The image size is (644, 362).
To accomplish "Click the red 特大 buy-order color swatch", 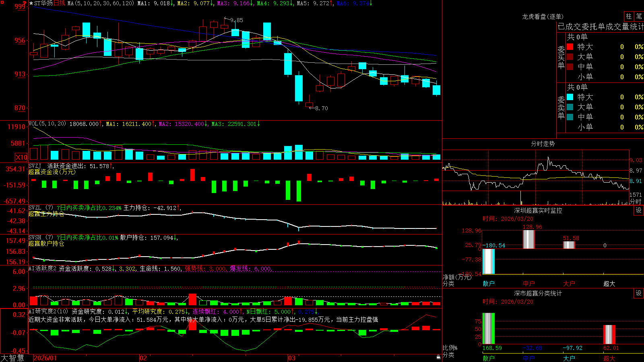I will tap(570, 47).
